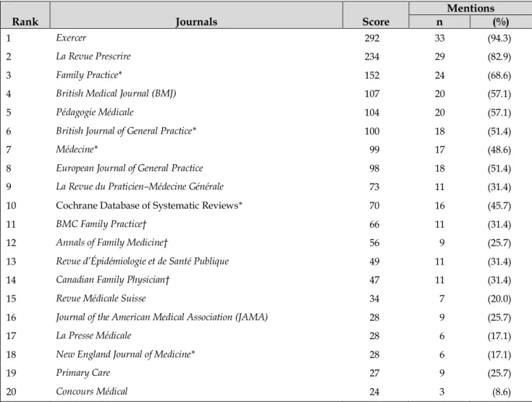The height and width of the screenshot is (402, 532).
Task: Select Médecine* journal name
Action: 77,150
